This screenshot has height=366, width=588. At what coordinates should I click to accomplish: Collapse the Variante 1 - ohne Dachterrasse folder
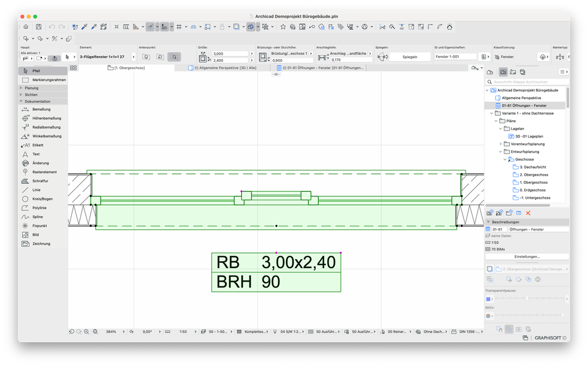(491, 113)
